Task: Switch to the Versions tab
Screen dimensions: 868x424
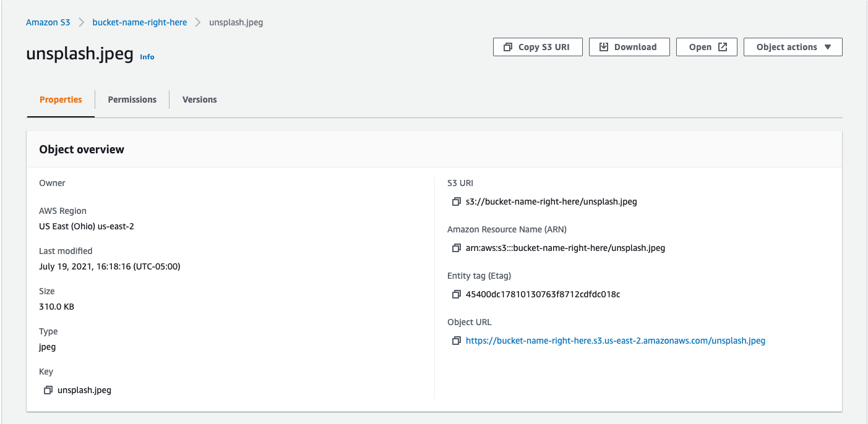Action: click(200, 100)
